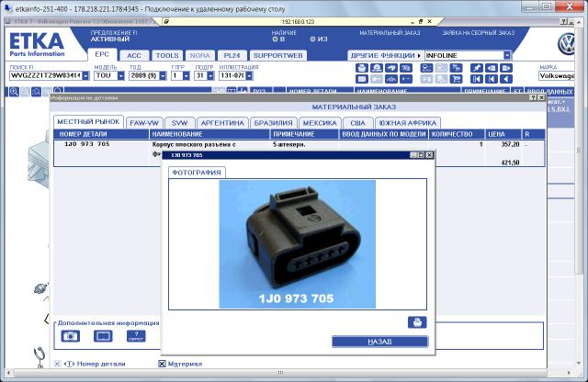Open the ГОД dropdown showing 2009
This screenshot has width=588, height=382.
tap(163, 75)
